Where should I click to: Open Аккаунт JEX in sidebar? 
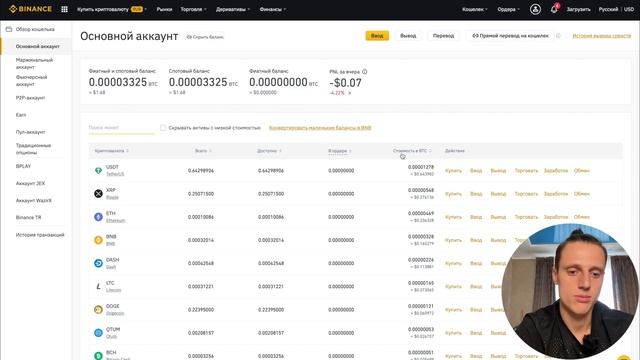30,184
